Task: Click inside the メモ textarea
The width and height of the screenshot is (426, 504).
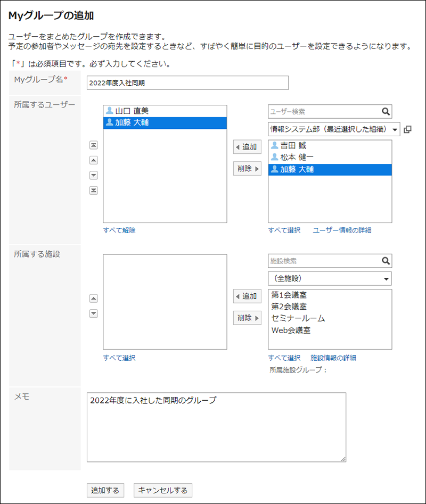Action: click(x=216, y=427)
